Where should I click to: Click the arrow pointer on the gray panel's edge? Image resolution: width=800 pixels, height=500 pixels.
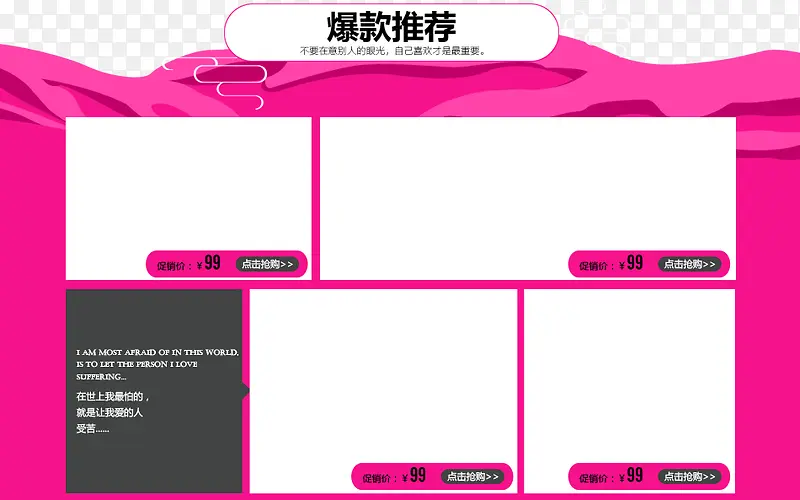click(246, 390)
